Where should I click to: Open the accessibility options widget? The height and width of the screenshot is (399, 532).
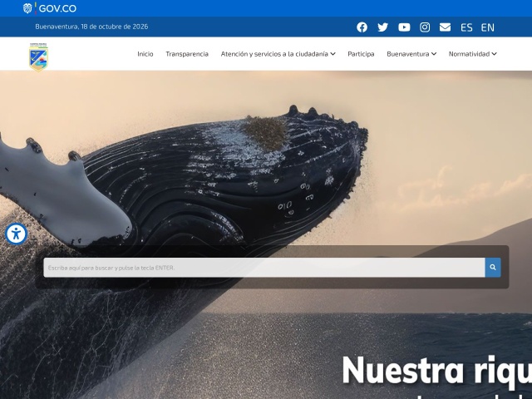[16, 234]
